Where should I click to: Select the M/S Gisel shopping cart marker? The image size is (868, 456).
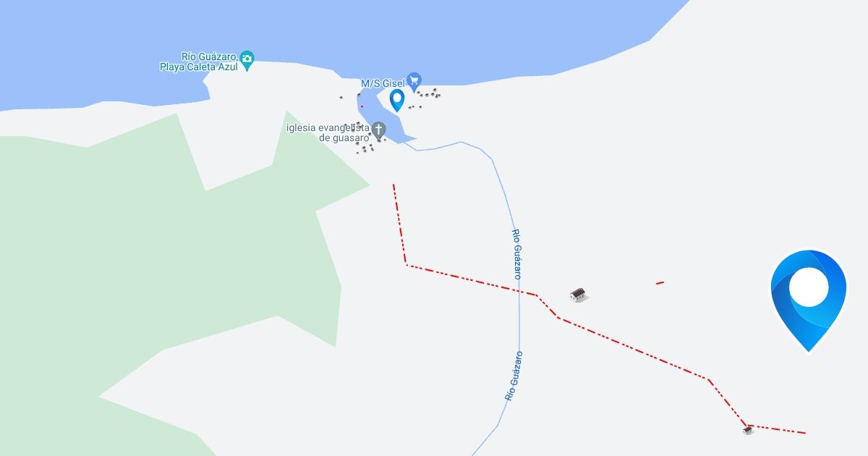414,80
